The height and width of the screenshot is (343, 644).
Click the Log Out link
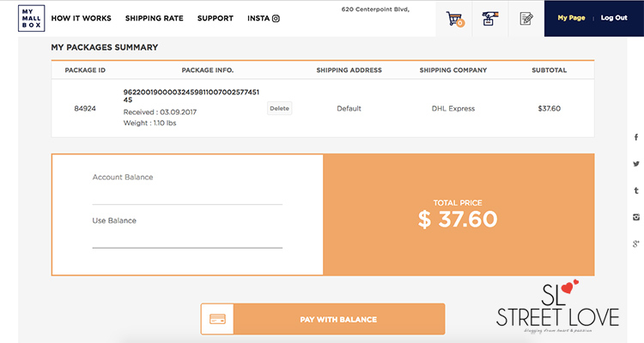(614, 18)
